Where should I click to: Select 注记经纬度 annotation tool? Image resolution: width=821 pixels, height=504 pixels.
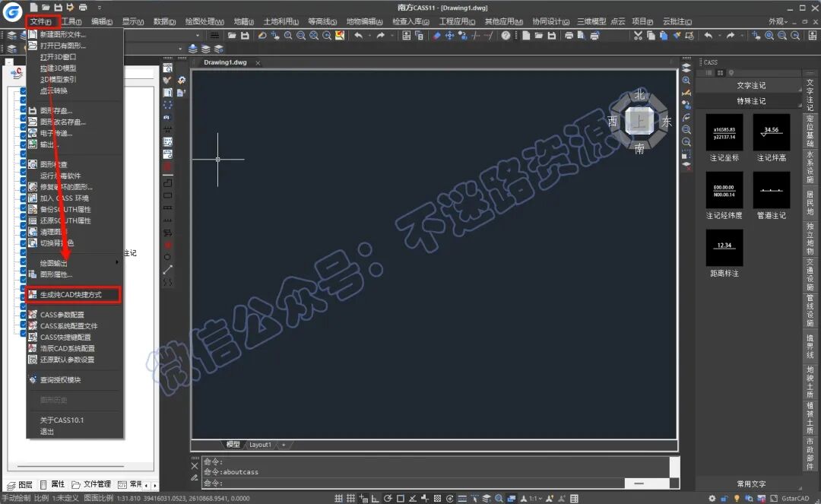click(x=724, y=190)
